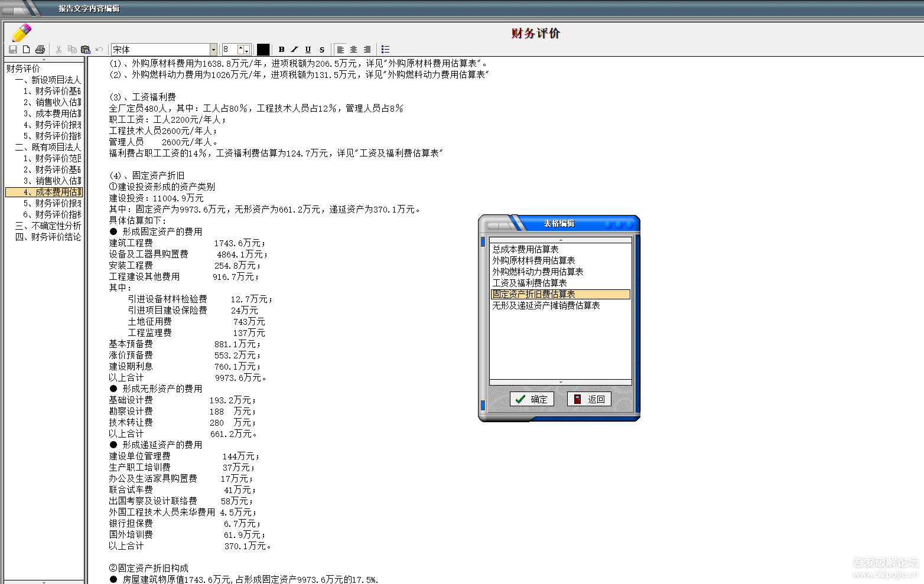The height and width of the screenshot is (584, 924).
Task: Toggle italic formatting
Action: 294,50
